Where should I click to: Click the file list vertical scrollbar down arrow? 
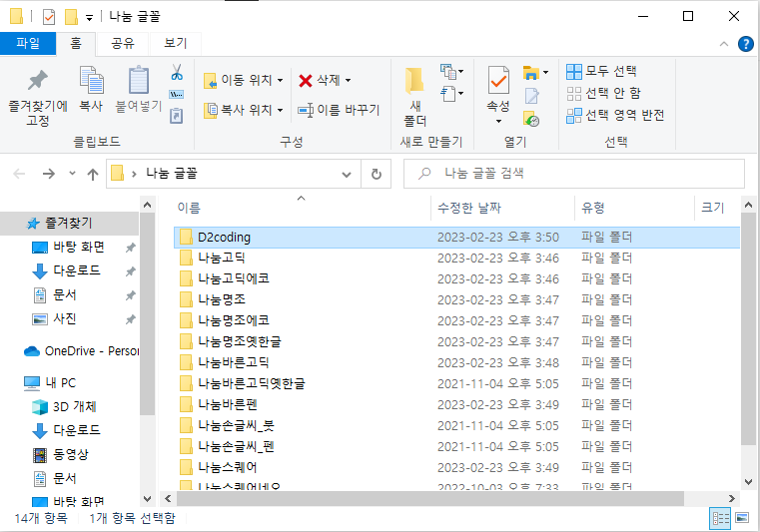pos(748,482)
